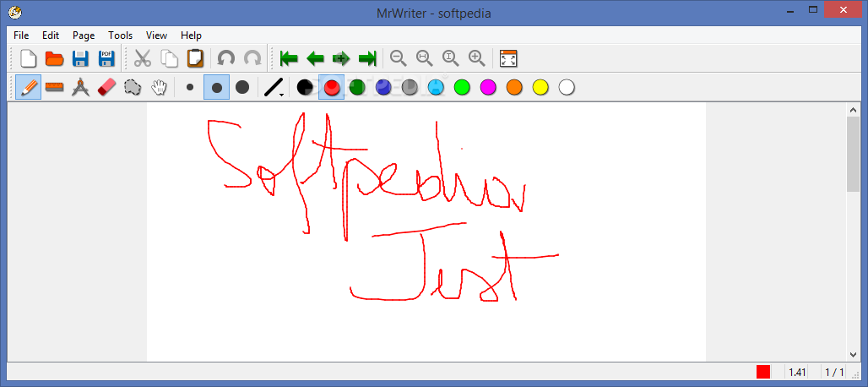This screenshot has width=868, height=387.
Task: Undo the last stroke
Action: pyautogui.click(x=225, y=58)
